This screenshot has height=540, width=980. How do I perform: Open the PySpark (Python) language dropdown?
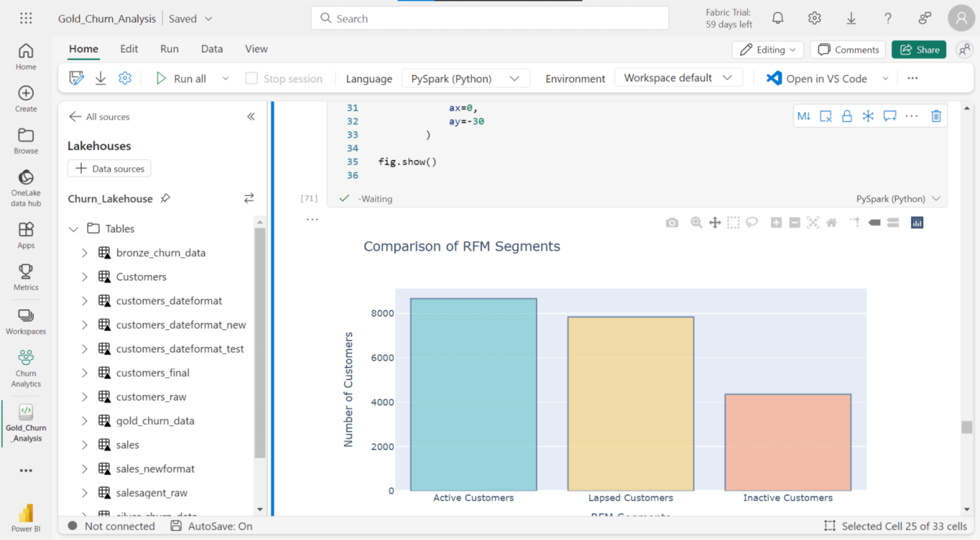coord(465,79)
